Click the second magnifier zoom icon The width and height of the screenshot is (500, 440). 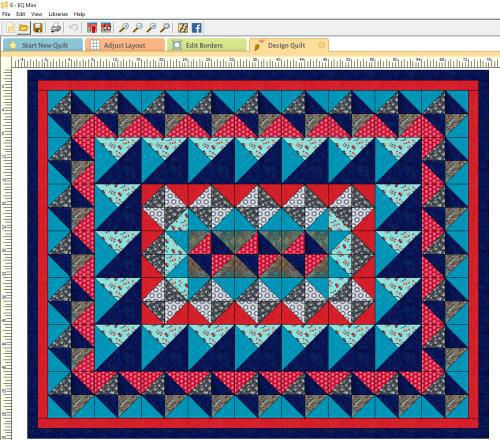pos(138,28)
